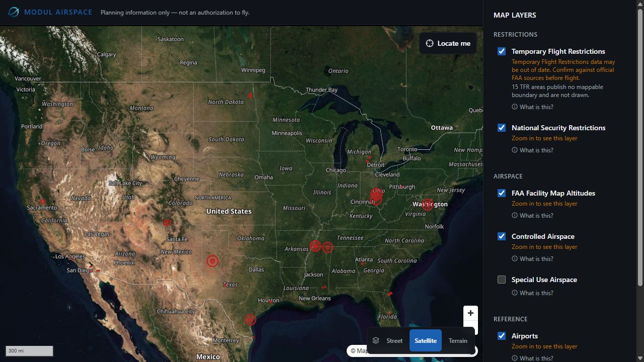644x362 pixels.
Task: Select the TFR circle over Washington
Action: click(428, 204)
